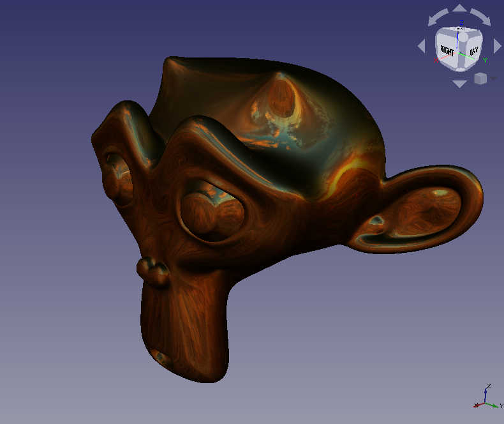Image resolution: width=504 pixels, height=424 pixels.
Task: Click the vertical edge between RIGHT and REAR faces
Action: [462, 56]
